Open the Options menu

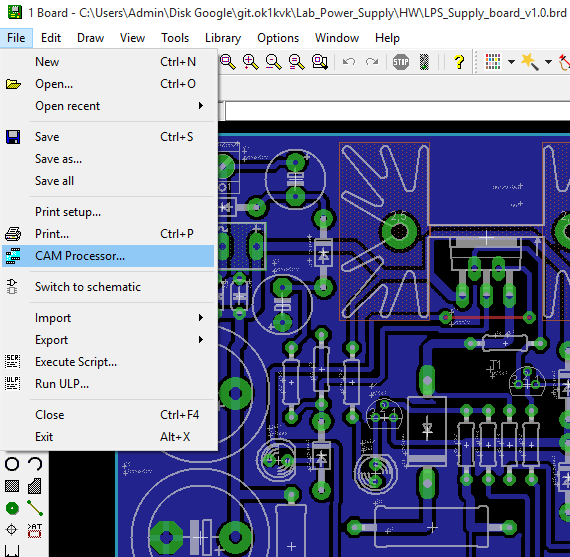pyautogui.click(x=278, y=38)
